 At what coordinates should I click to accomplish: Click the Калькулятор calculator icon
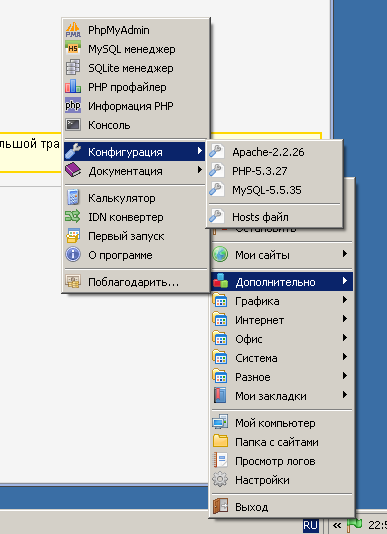click(x=73, y=198)
